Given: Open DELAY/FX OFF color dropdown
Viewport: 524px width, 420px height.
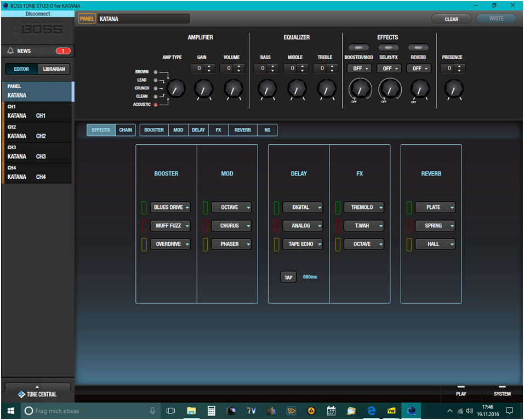Looking at the screenshot, I should 389,69.
